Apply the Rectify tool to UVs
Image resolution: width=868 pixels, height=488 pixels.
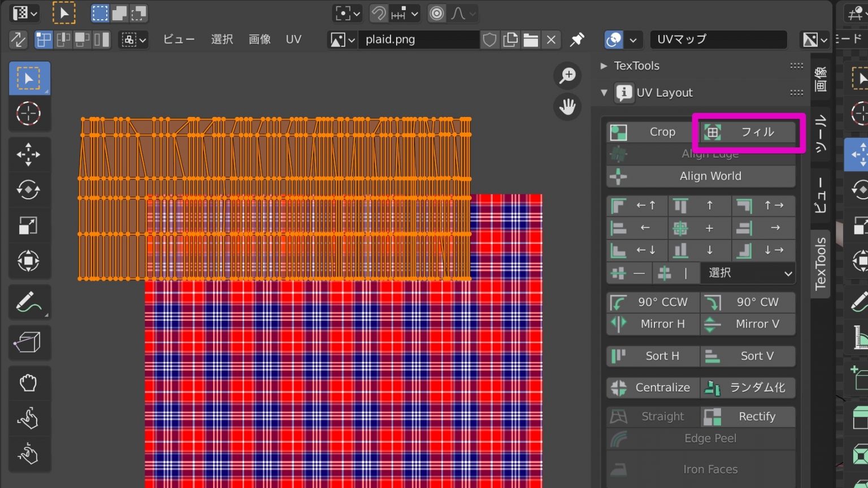747,416
